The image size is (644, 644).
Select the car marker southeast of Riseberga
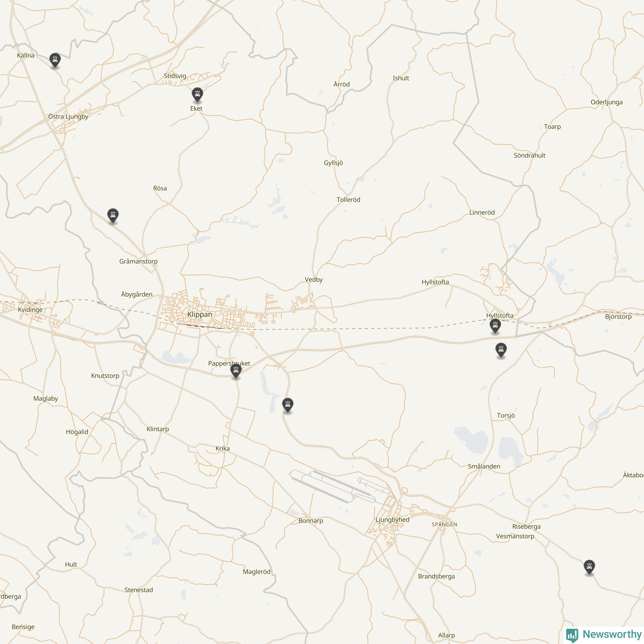[x=589, y=567]
